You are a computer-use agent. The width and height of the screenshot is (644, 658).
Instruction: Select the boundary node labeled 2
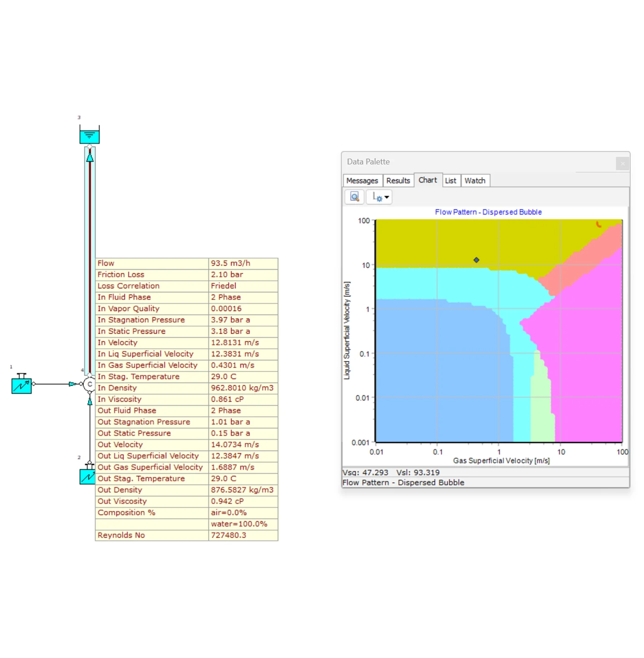click(87, 475)
